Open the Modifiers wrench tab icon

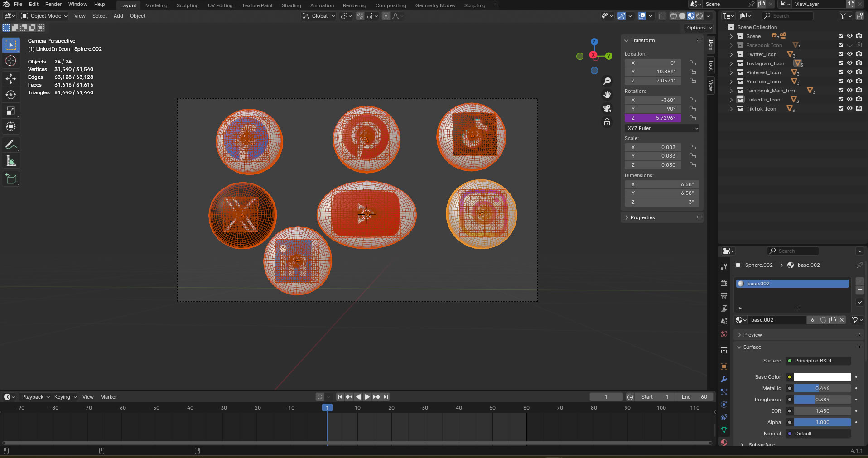click(x=724, y=379)
